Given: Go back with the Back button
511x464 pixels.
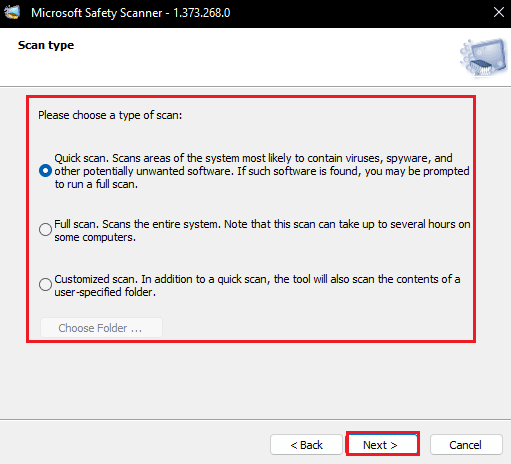Looking at the screenshot, I should [x=306, y=445].
